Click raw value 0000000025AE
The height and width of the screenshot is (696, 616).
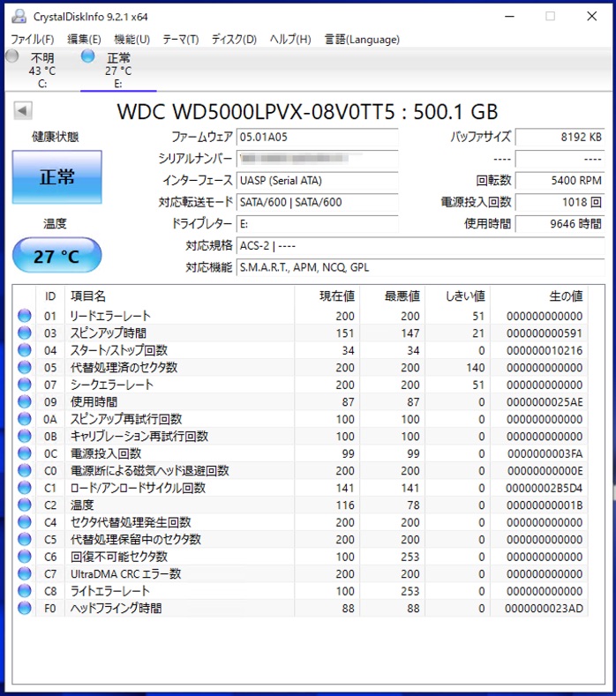point(545,401)
